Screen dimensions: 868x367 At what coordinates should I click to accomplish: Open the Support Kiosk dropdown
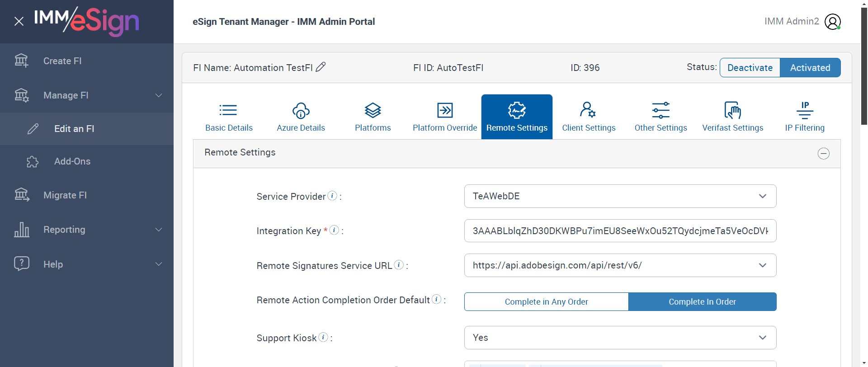point(620,338)
